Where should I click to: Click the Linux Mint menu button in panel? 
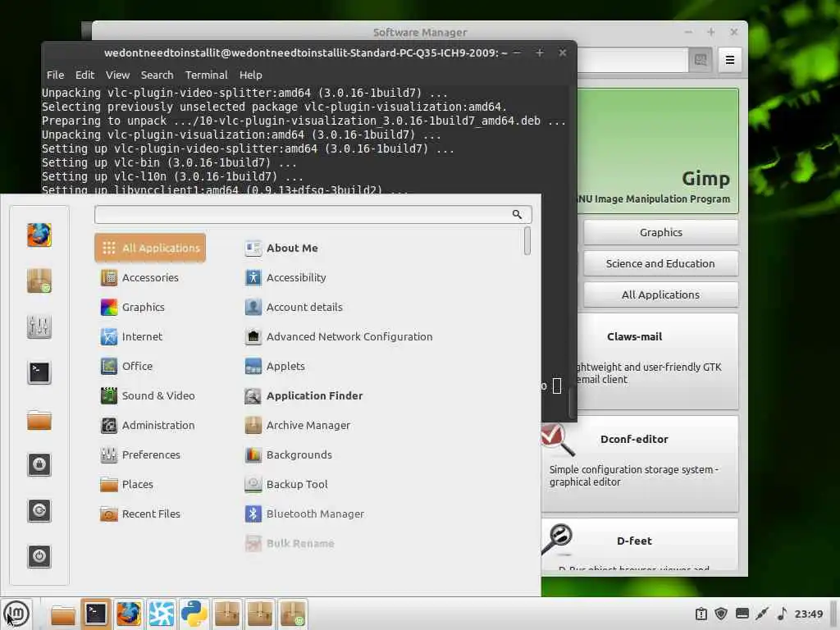[16, 614]
